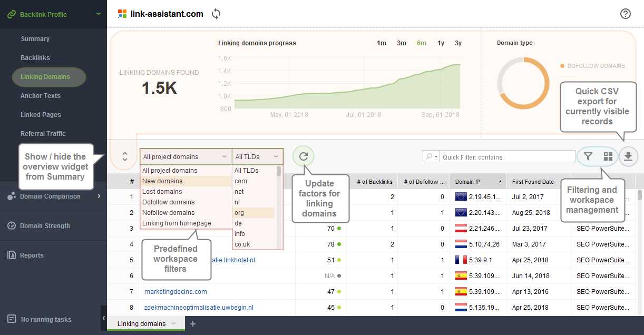
Task: Update factors with the green refresh button
Action: (x=303, y=156)
